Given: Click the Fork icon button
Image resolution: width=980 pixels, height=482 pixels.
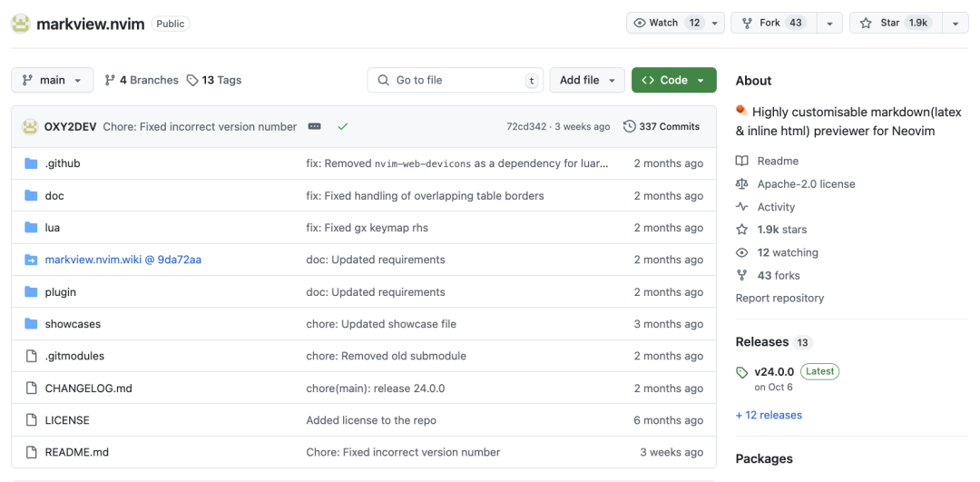Looking at the screenshot, I should (774, 23).
